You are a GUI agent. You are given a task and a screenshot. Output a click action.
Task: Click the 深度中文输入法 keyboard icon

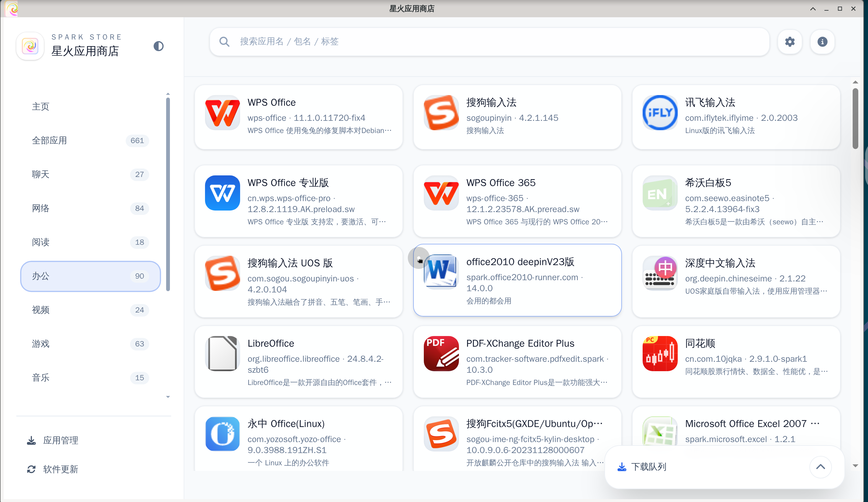click(x=660, y=273)
